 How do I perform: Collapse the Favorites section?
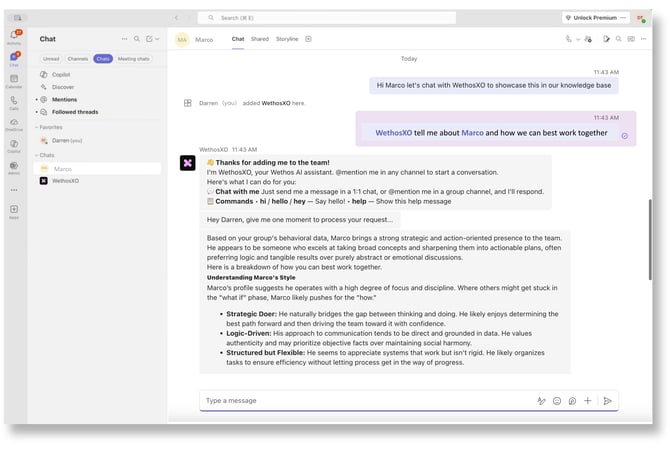tap(37, 128)
